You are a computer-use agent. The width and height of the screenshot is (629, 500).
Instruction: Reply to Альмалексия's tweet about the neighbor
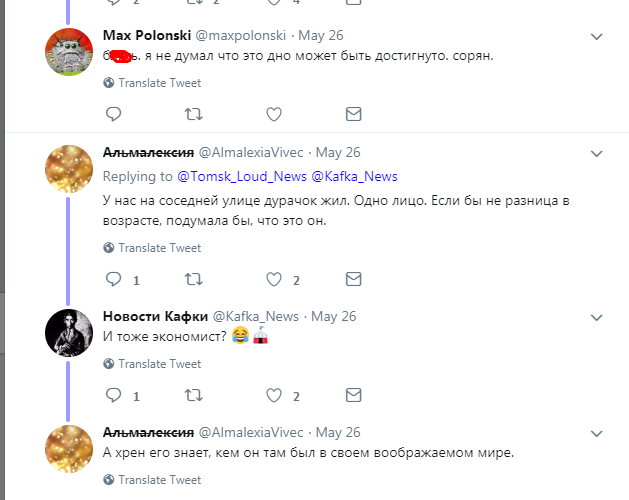point(113,279)
